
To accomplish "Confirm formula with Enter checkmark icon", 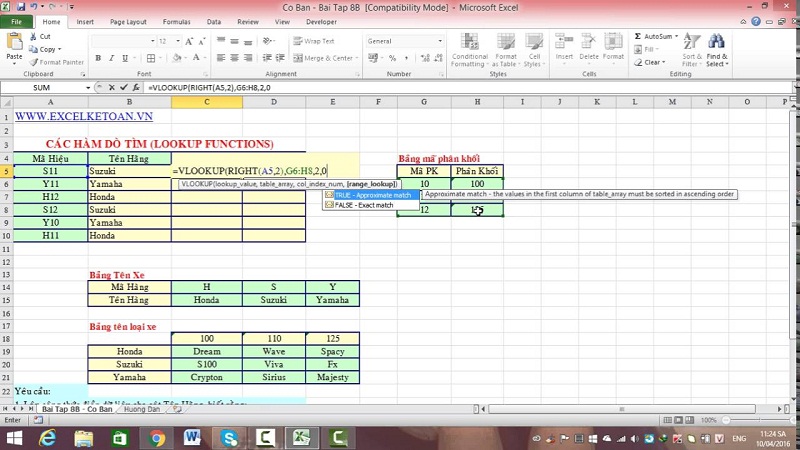I will [x=125, y=88].
